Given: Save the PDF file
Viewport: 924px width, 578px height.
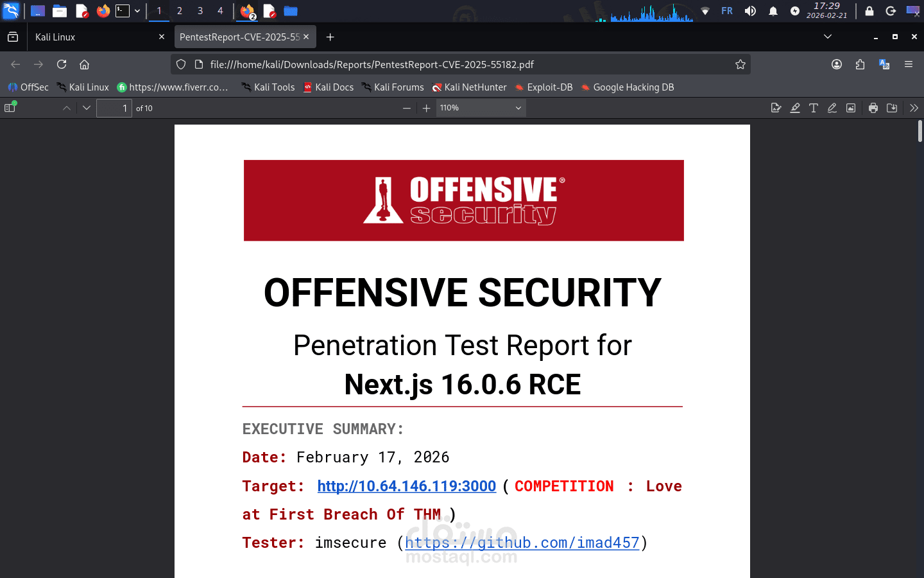Looking at the screenshot, I should 892,107.
